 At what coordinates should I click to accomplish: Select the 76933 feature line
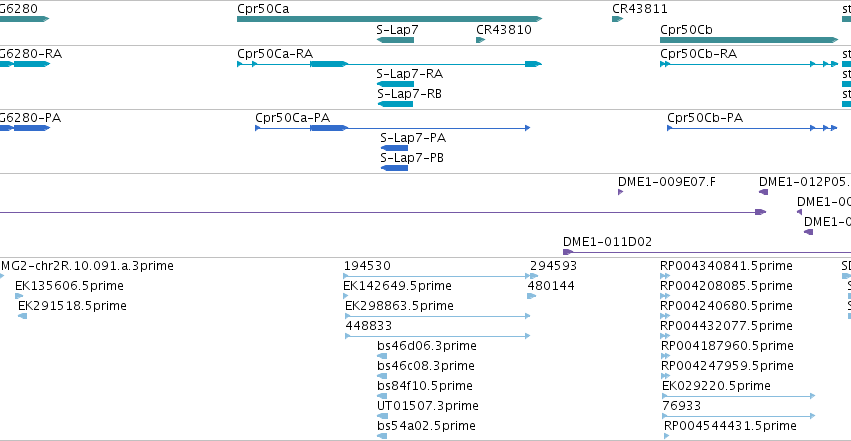pos(739,417)
